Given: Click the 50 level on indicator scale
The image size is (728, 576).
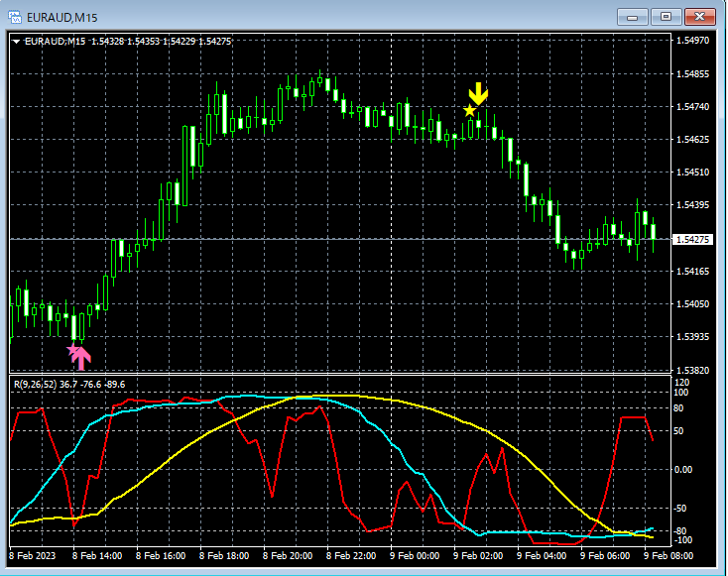Looking at the screenshot, I should point(678,431).
